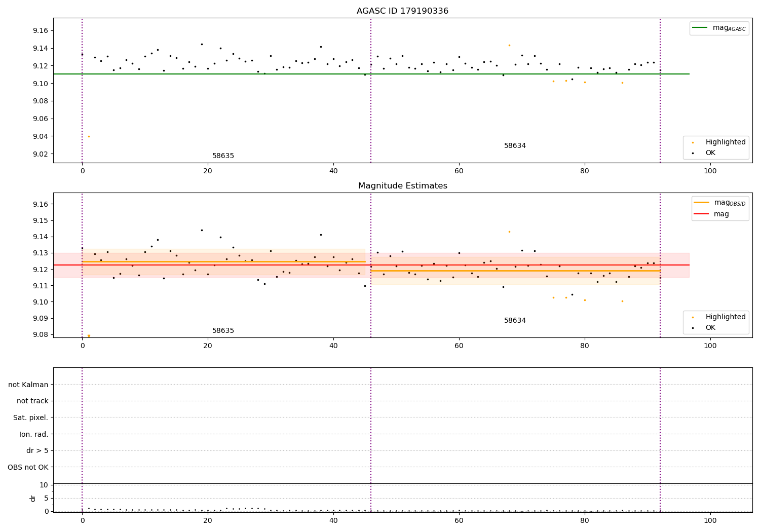Select the 'not Kalman' row label
This screenshot has height=532, width=760.
28,385
